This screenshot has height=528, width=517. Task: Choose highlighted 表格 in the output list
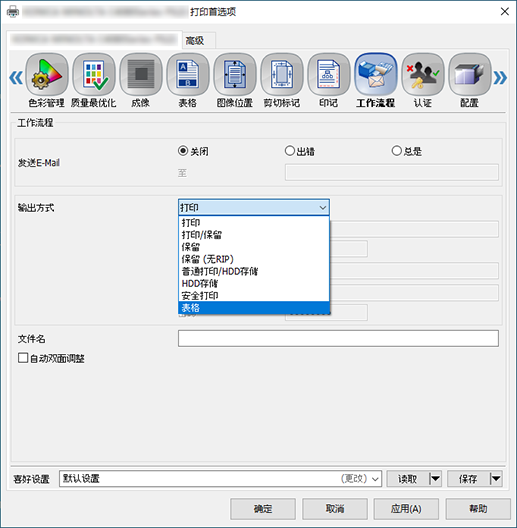[254, 307]
